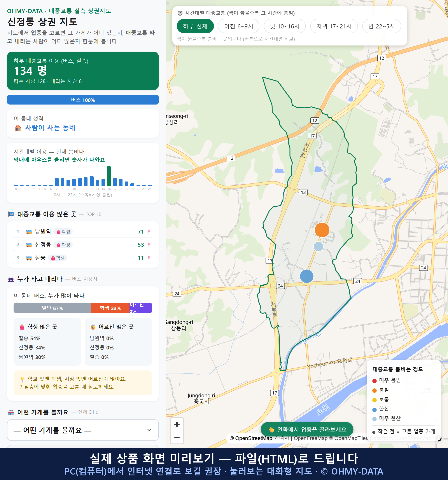Click the bus icon in 칠승 row
The width and height of the screenshot is (448, 480).
tap(29, 258)
